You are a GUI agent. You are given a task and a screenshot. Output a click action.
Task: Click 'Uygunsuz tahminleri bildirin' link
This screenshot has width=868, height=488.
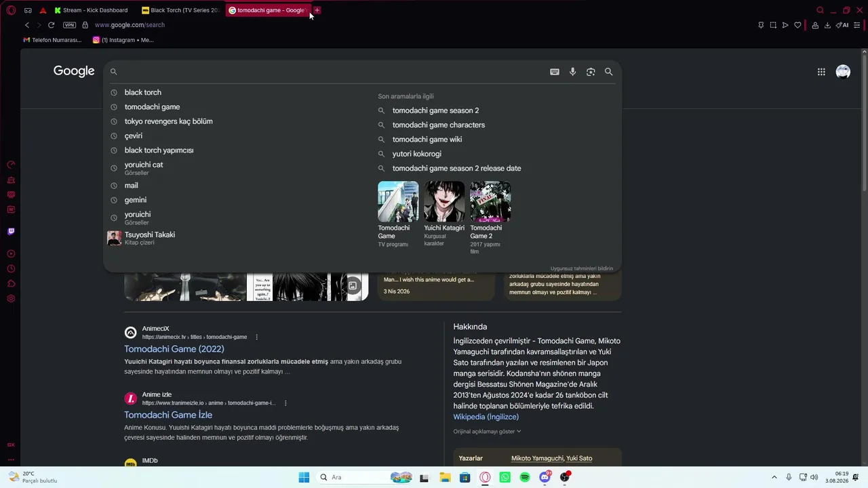point(581,268)
